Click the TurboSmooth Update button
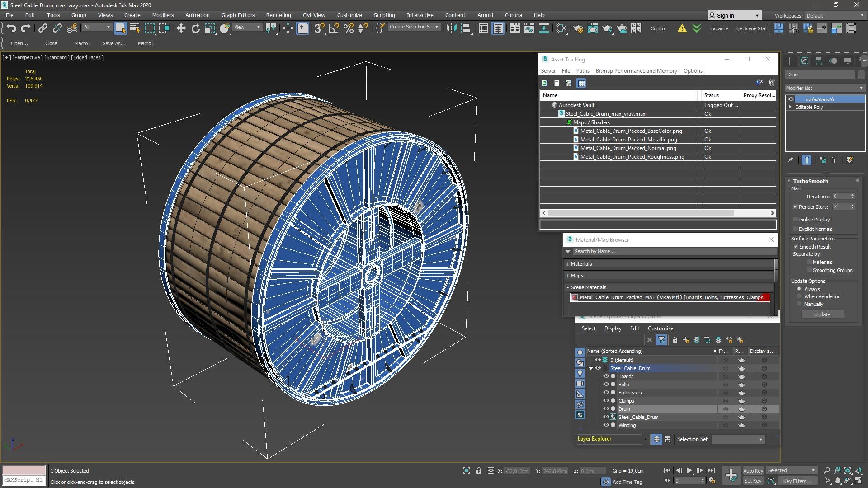Image resolution: width=868 pixels, height=488 pixels. coord(821,314)
